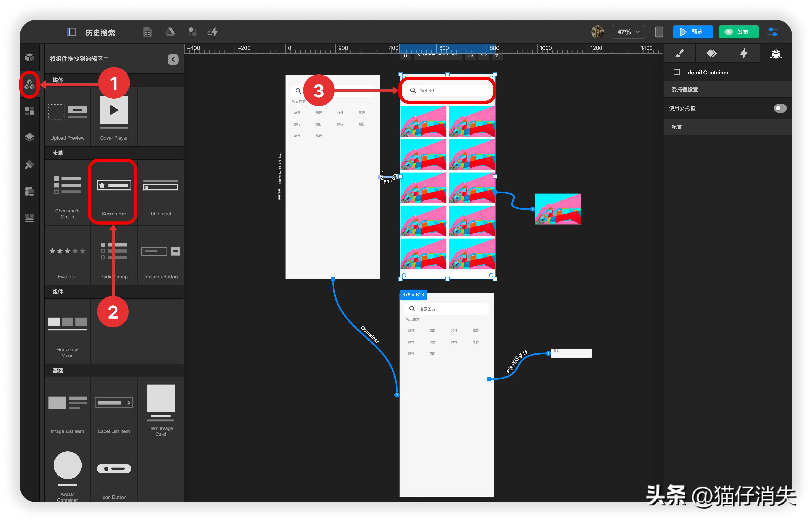This screenshot has width=812, height=522.
Task: Check the detail Container checkbox
Action: coord(677,72)
